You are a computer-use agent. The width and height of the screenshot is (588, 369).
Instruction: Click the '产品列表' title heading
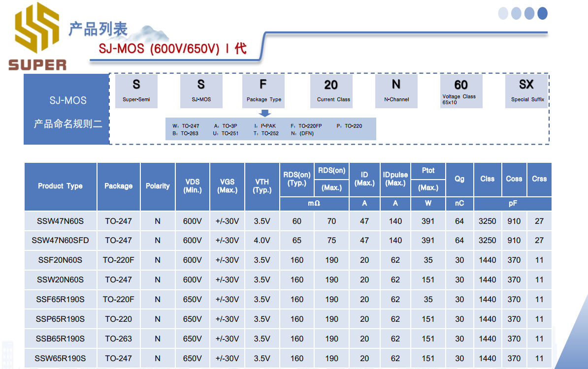pos(98,29)
